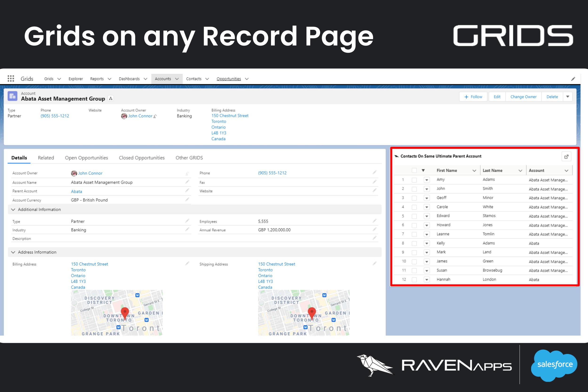Viewport: 588px width, 392px height.
Task: Edit the page using top-right pencil icon
Action: 573,79
